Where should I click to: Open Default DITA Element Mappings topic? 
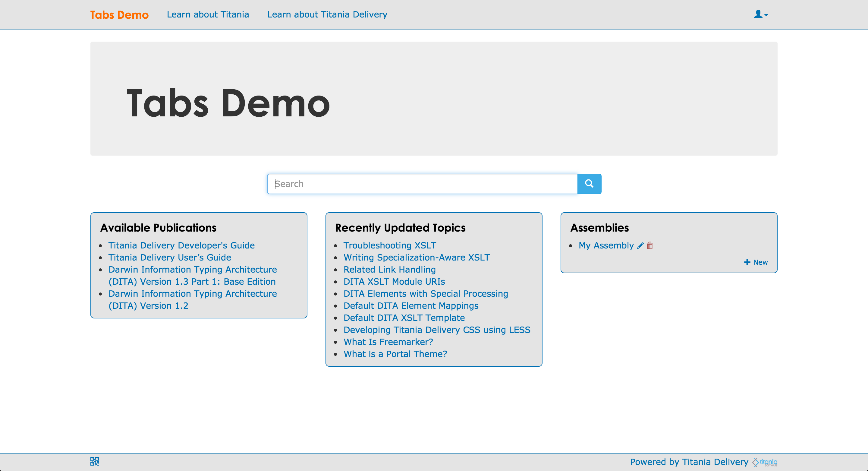[x=411, y=306]
